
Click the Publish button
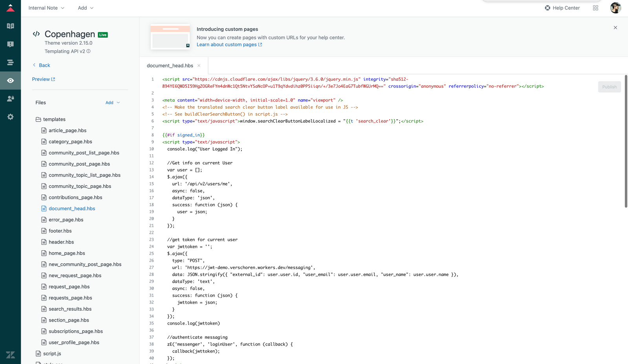610,87
